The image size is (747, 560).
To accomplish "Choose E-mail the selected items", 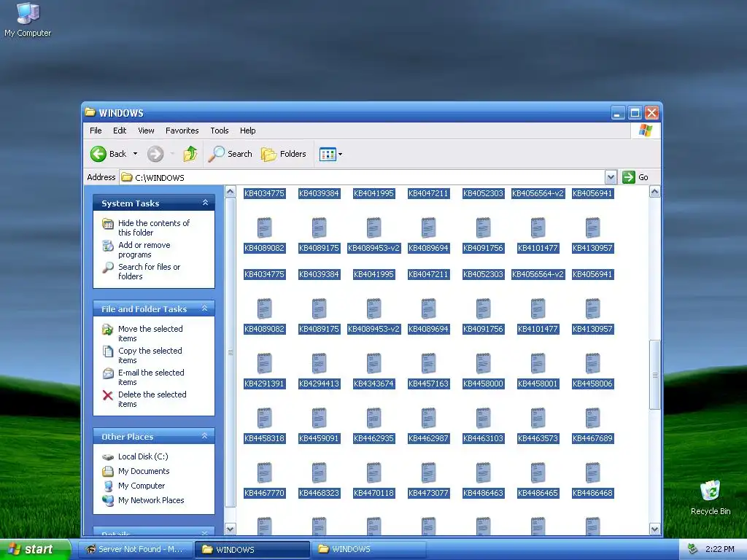I will tap(151, 377).
